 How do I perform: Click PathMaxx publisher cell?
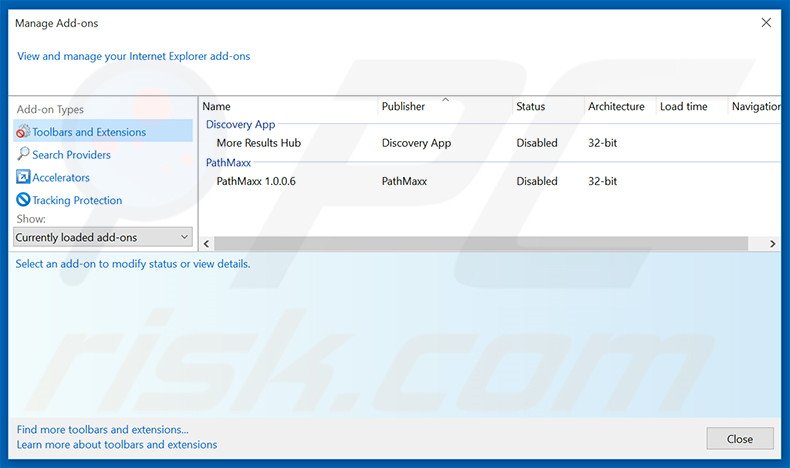click(404, 181)
